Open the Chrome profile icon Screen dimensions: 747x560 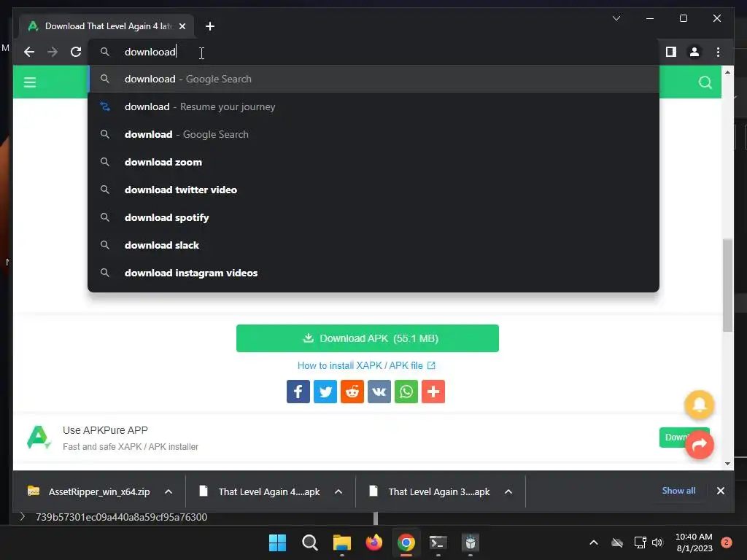[694, 52]
